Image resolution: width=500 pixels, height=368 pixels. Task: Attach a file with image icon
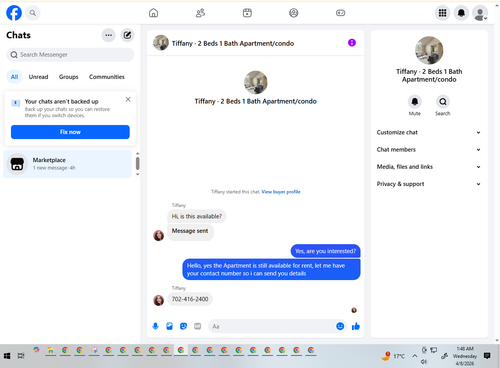pos(169,326)
